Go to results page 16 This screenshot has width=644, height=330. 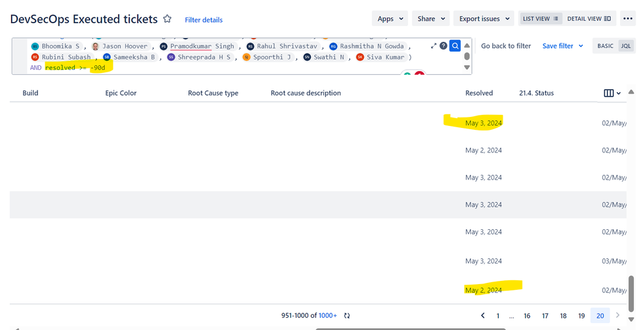tap(527, 316)
